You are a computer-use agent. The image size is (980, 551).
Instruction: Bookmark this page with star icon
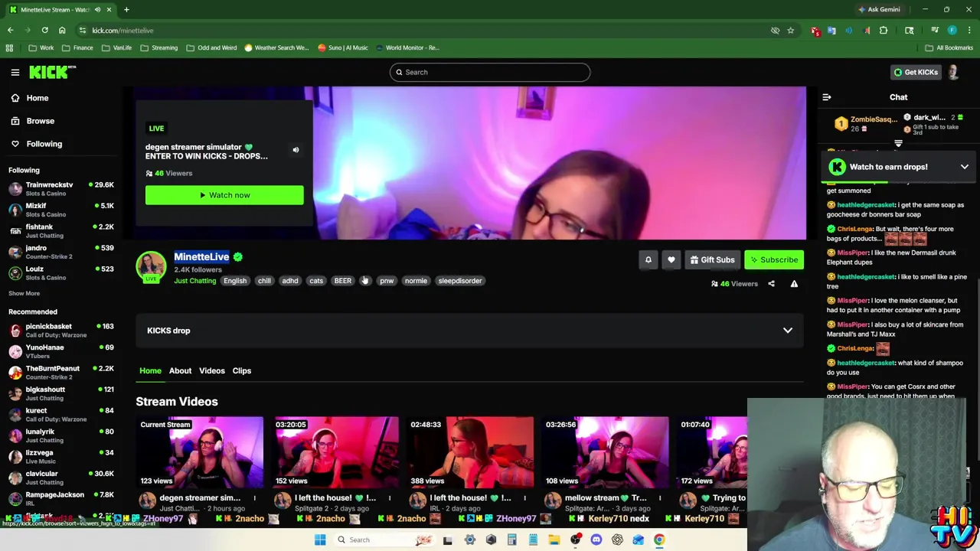pyautogui.click(x=790, y=31)
